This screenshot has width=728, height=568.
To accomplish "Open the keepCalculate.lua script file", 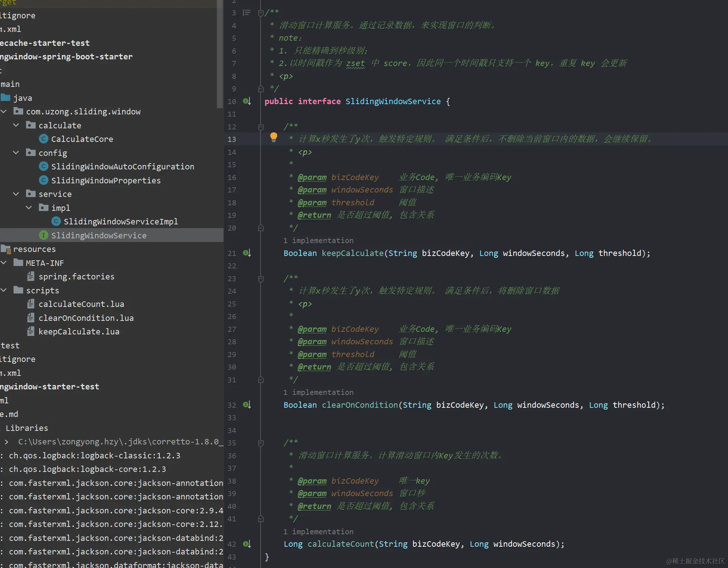I will pyautogui.click(x=79, y=331).
